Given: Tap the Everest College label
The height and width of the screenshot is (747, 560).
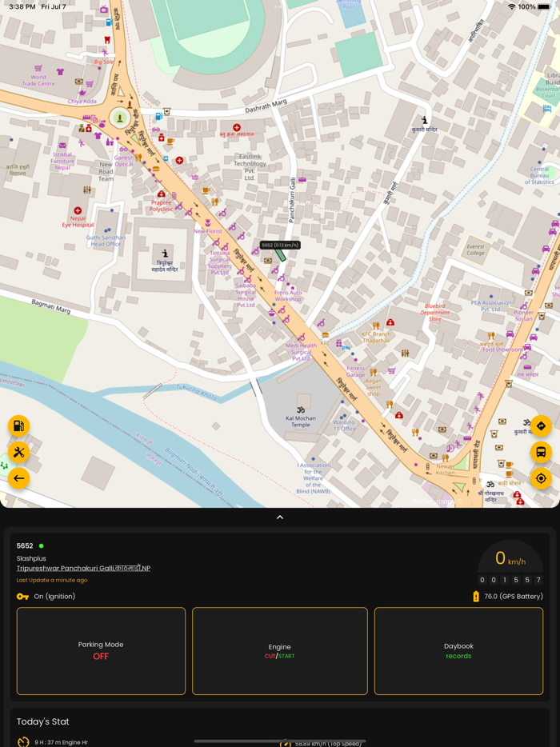Looking at the screenshot, I should point(476,250).
